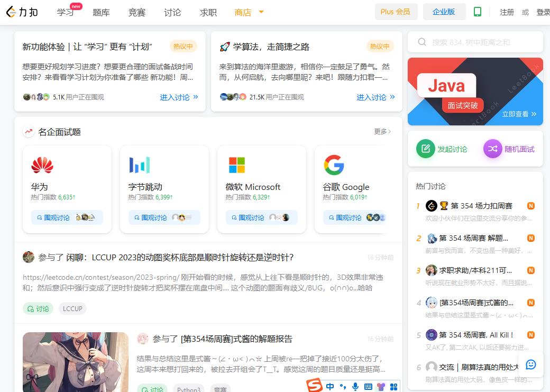
Task: Expand 更多 in 名企面试题 section
Action: 382,132
